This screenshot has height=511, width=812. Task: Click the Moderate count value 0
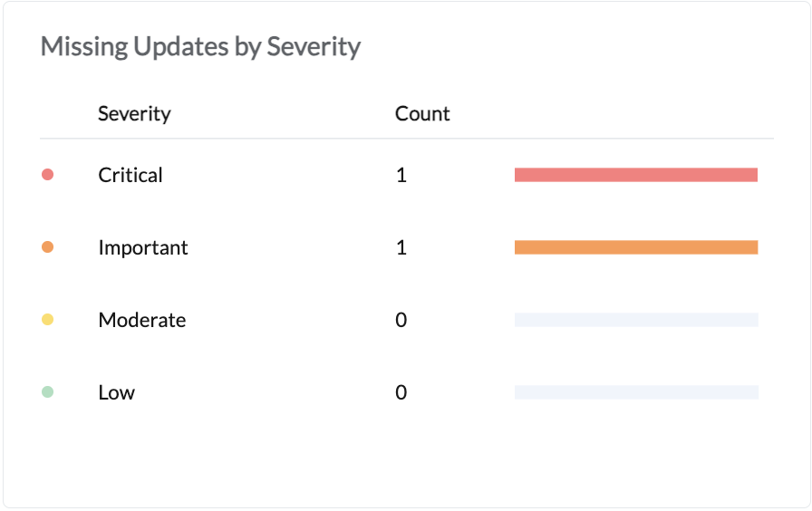(x=401, y=320)
